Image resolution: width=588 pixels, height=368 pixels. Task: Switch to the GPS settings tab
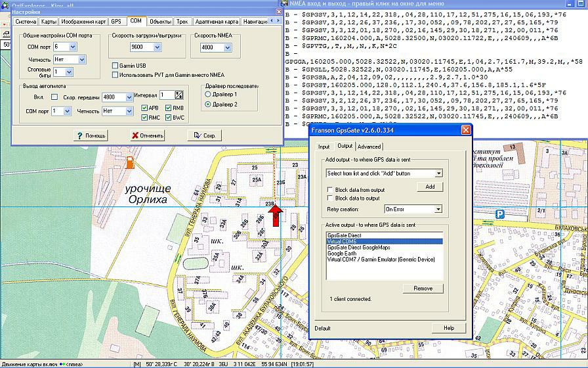(115, 22)
